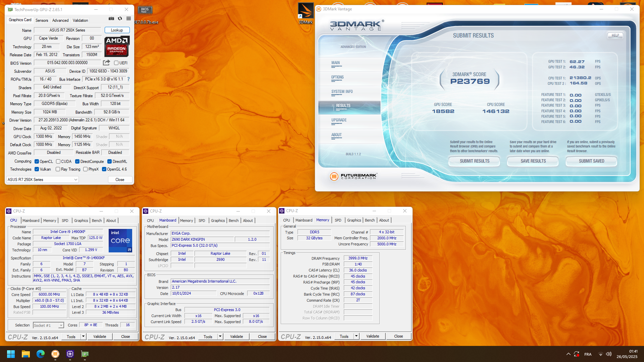Open System Info in 3DMark Vantage
Screen dimensions: 644x362
349,94
